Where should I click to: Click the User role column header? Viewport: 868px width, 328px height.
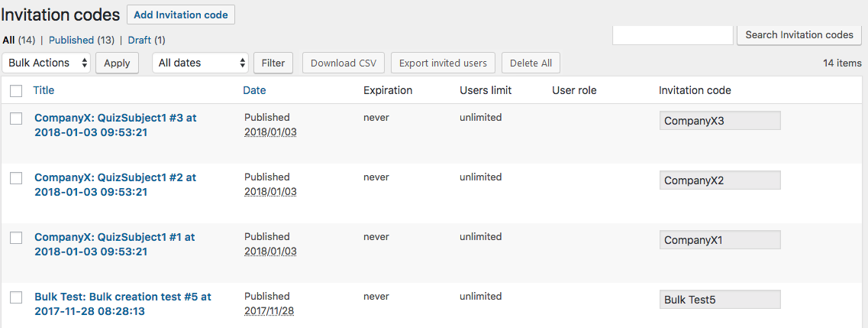(x=574, y=90)
